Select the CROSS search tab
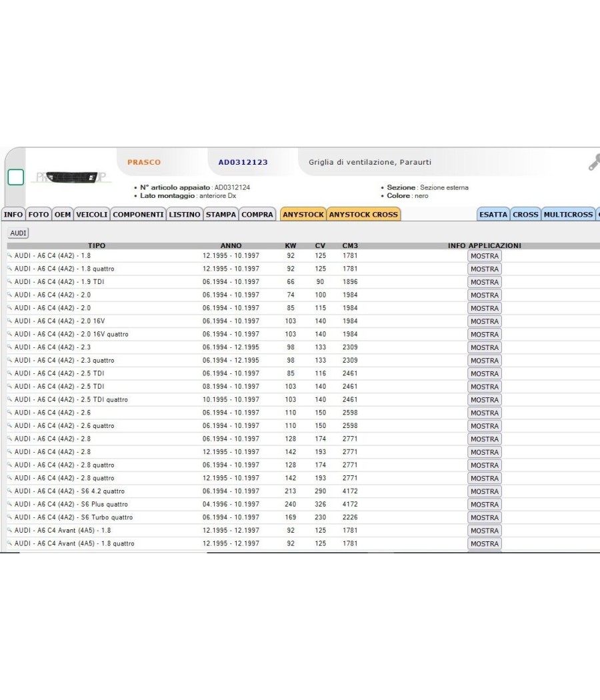Image resolution: width=600 pixels, height=700 pixels. point(525,215)
